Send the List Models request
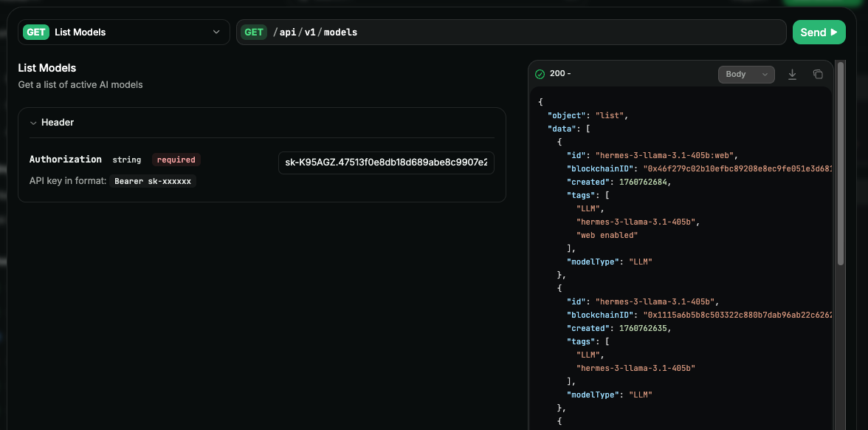The height and width of the screenshot is (430, 868). 819,33
